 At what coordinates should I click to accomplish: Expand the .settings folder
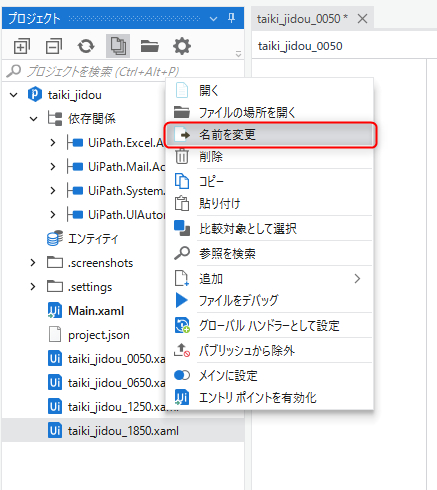33,287
